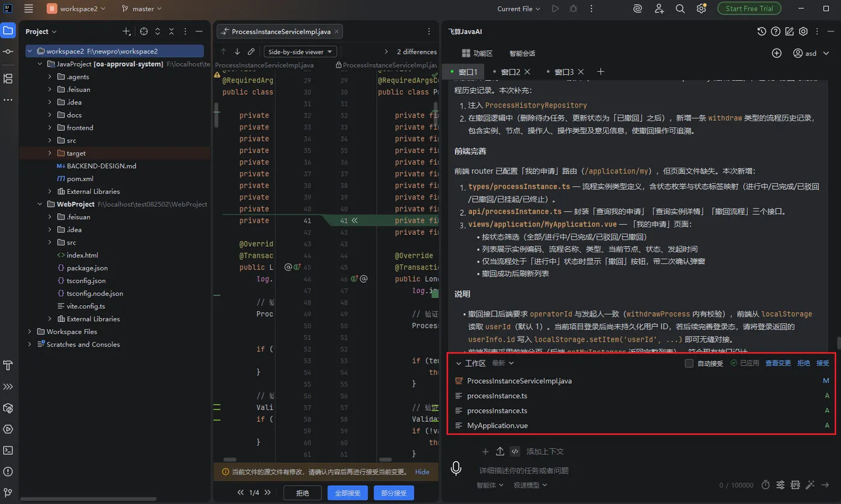
Task: Click the Run button in toolbar
Action: 555,9
